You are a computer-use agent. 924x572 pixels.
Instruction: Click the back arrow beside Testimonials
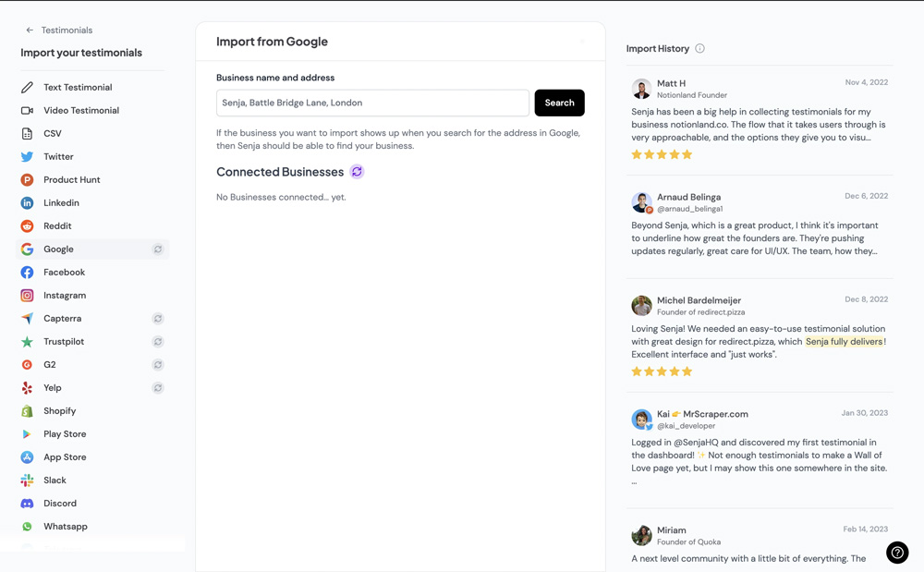click(30, 30)
